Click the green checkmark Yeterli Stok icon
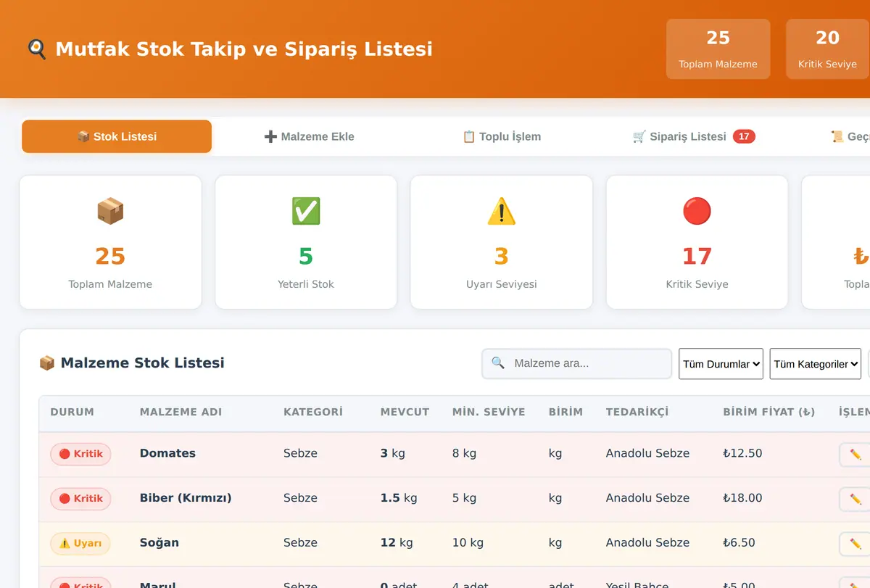The image size is (870, 588). [306, 211]
